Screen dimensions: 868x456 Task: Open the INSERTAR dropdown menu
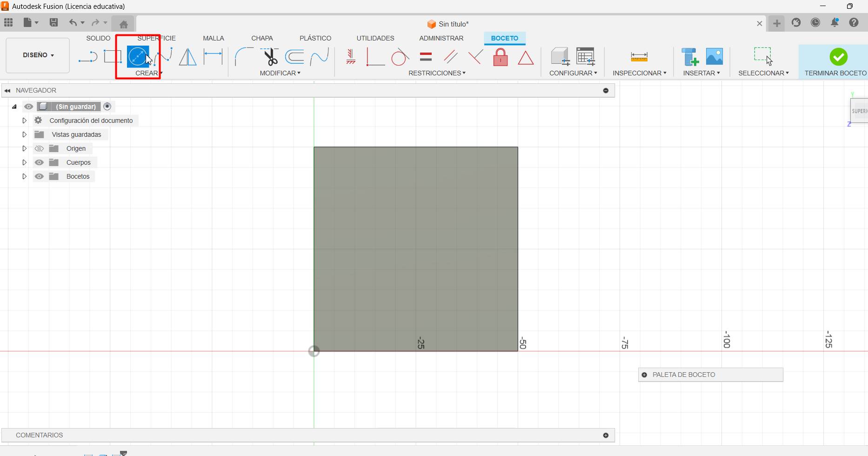pyautogui.click(x=701, y=73)
